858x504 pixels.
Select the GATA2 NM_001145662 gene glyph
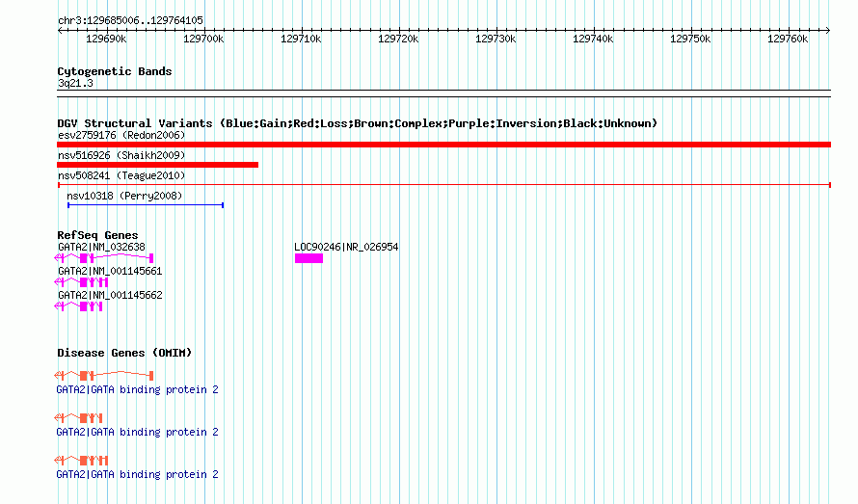click(78, 305)
